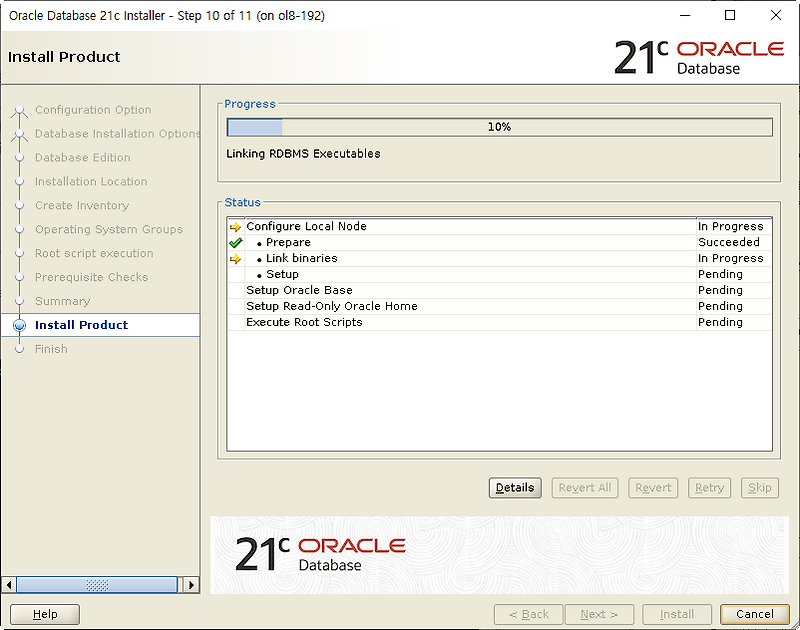800x630 pixels.
Task: Click the in-progress arrow icon beside Configure Local Node
Action: tap(237, 226)
